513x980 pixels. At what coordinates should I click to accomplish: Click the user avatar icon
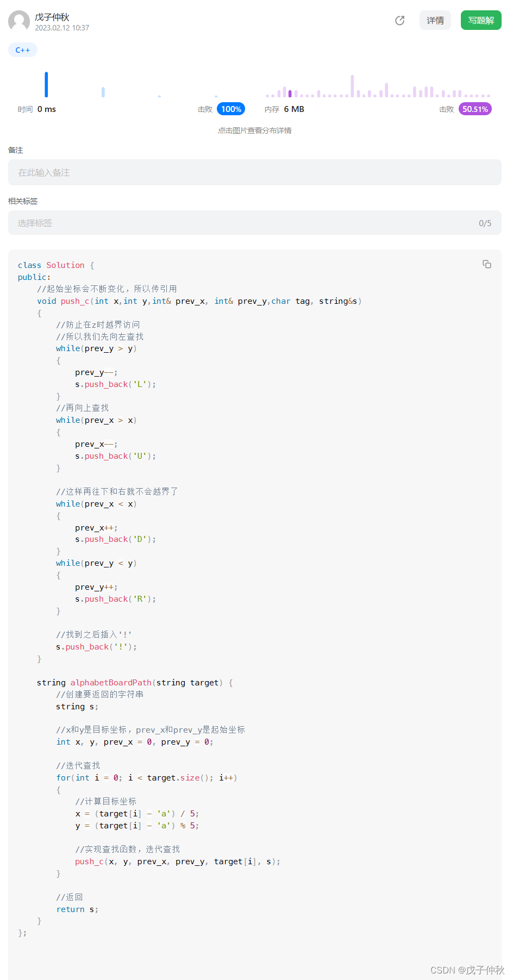(x=19, y=21)
